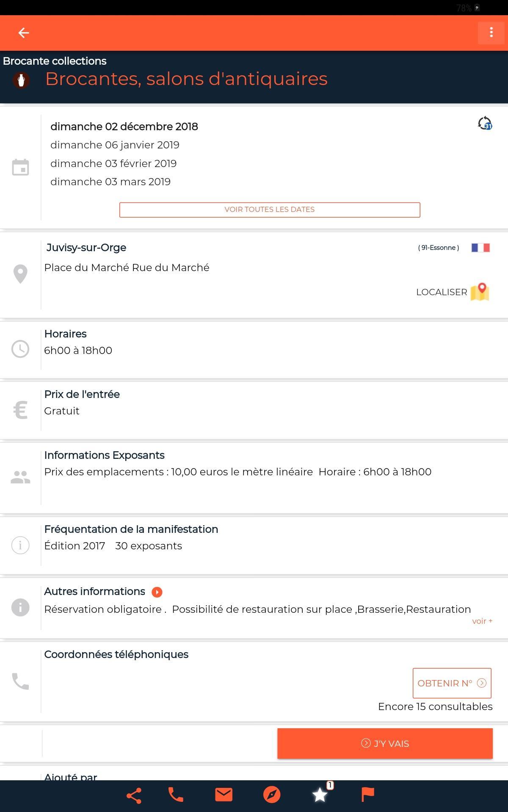Tap the J'Y VAIS button

[385, 743]
